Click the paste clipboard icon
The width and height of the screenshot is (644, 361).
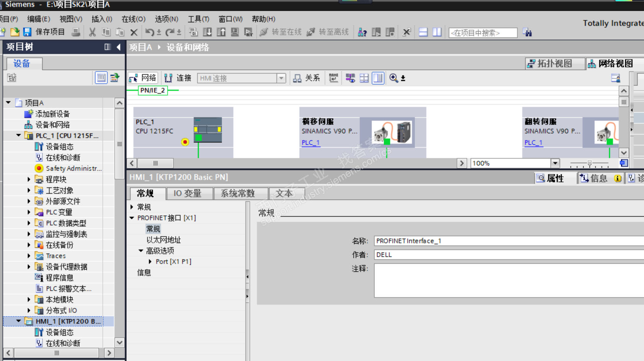click(120, 32)
